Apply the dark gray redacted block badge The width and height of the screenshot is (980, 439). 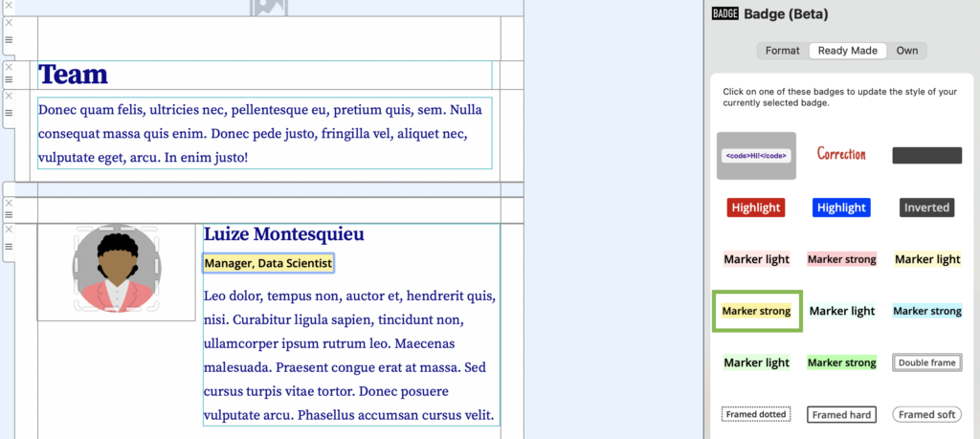click(926, 156)
